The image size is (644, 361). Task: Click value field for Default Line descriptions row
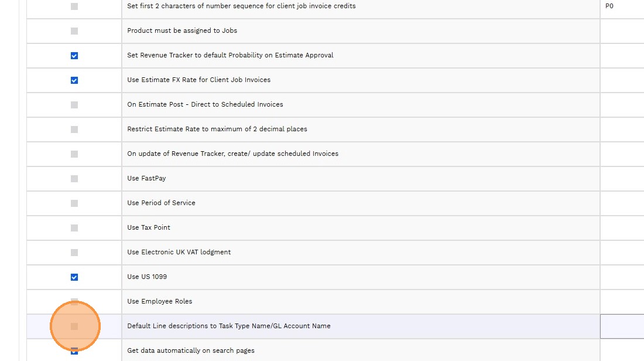[x=622, y=326]
